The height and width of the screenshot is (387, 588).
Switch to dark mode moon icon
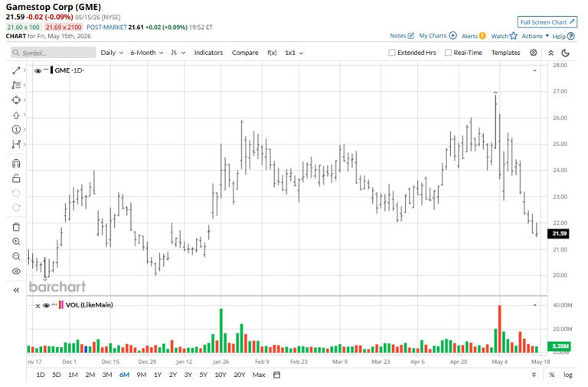click(565, 53)
